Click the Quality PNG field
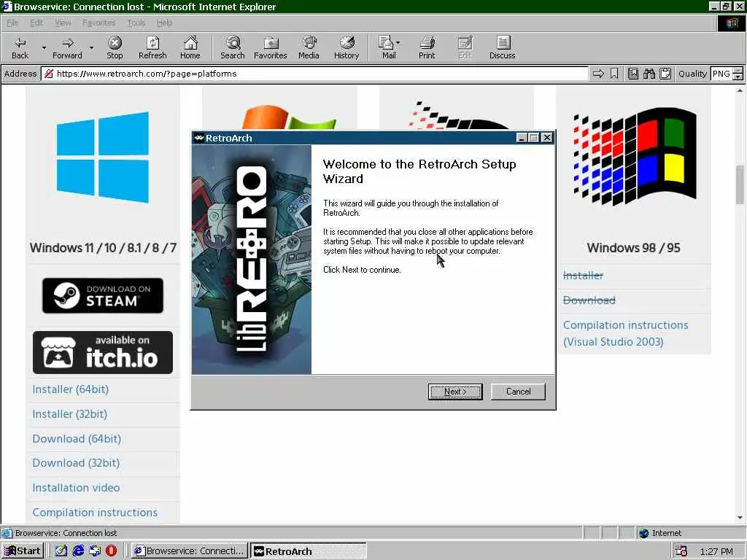747x560 pixels. [721, 74]
